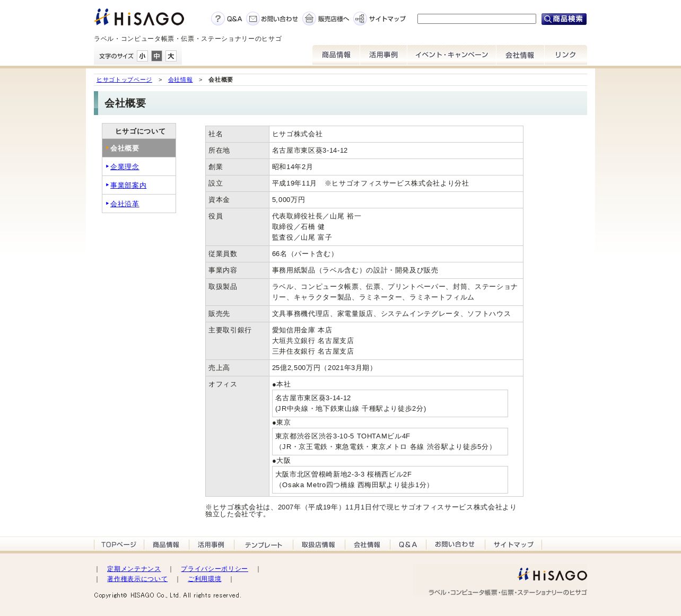Click the サイトマップ tree icon
The height and width of the screenshot is (616, 681).
pyautogui.click(x=360, y=19)
